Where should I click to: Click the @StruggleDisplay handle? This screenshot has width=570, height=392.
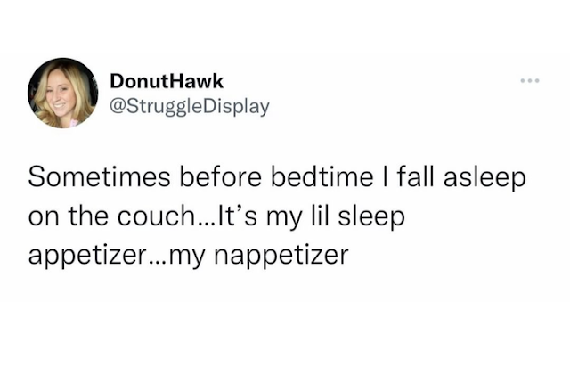[x=190, y=107]
